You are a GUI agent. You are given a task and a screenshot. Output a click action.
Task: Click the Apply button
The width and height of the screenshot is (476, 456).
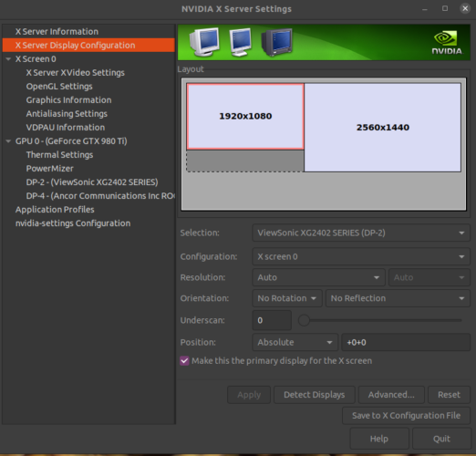pyautogui.click(x=249, y=395)
